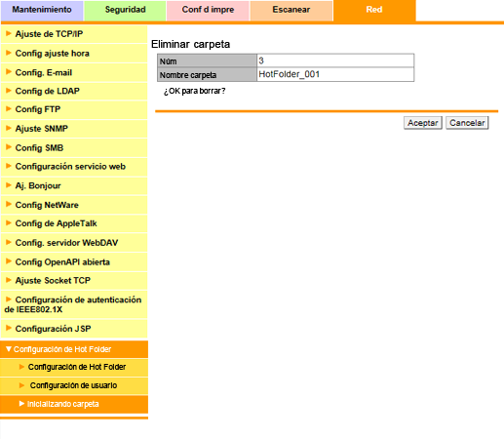Click the Eliminar carpeta heading

coord(190,44)
